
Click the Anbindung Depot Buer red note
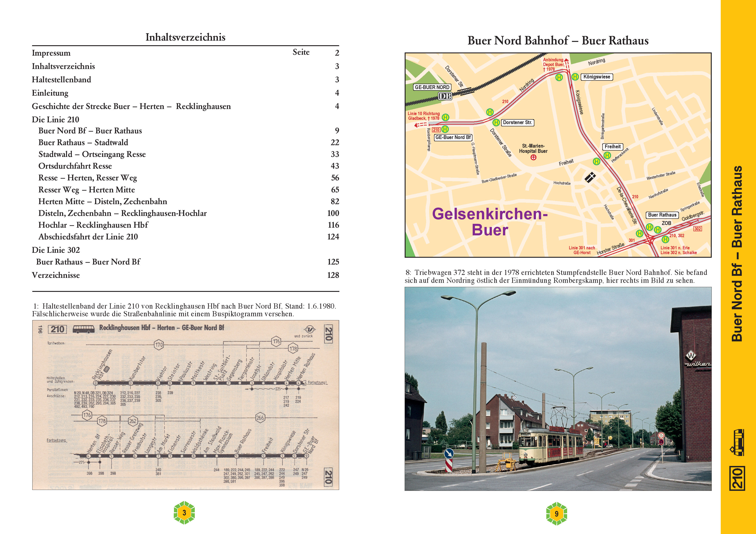[x=554, y=65]
